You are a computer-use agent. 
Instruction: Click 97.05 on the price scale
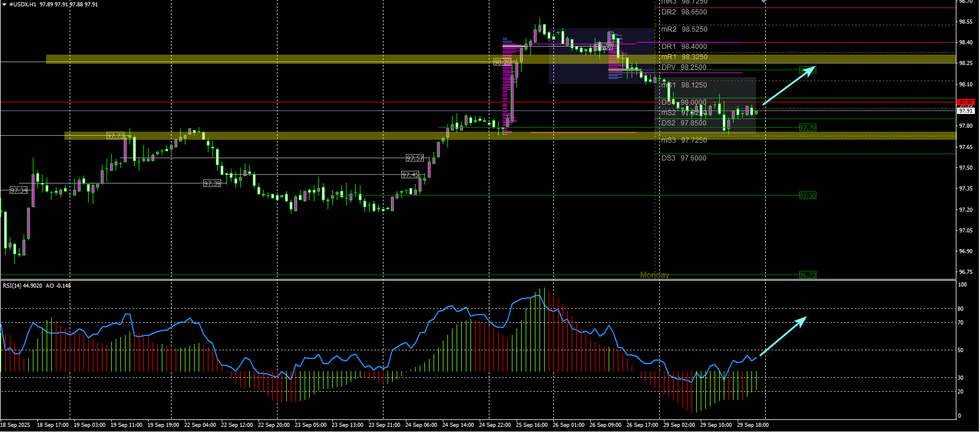pyautogui.click(x=966, y=231)
